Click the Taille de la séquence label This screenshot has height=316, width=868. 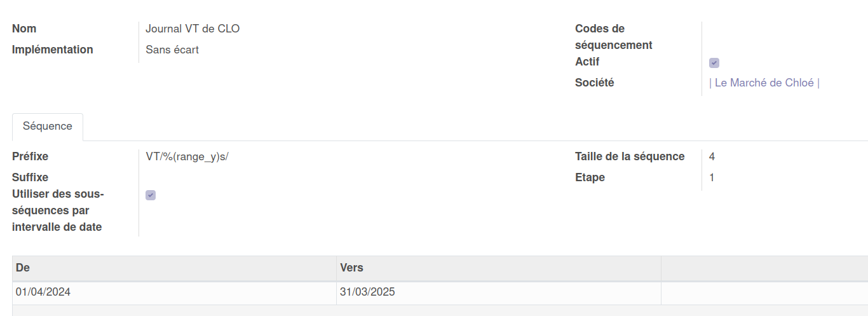click(x=630, y=156)
